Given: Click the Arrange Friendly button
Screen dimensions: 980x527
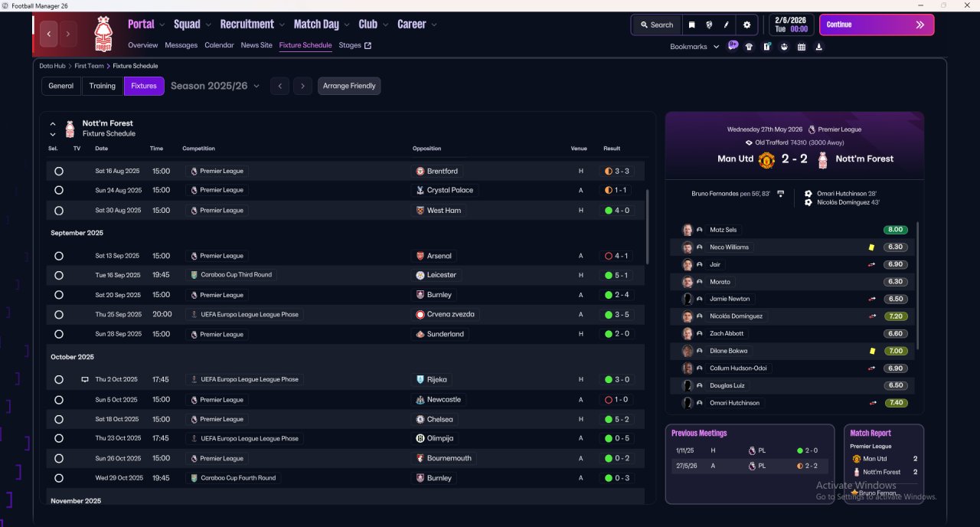Looking at the screenshot, I should 349,86.
